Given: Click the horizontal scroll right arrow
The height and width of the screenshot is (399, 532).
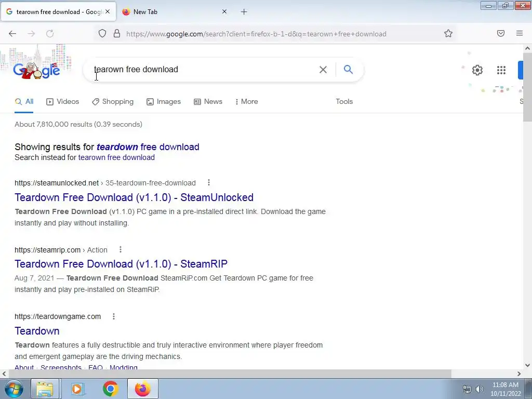Looking at the screenshot, I should (519, 374).
